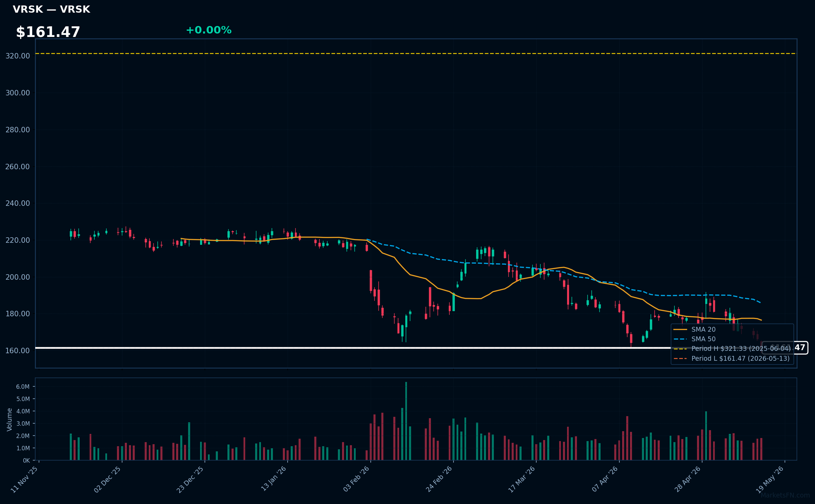Click the 3.0M volume axis label

pyautogui.click(x=23, y=424)
